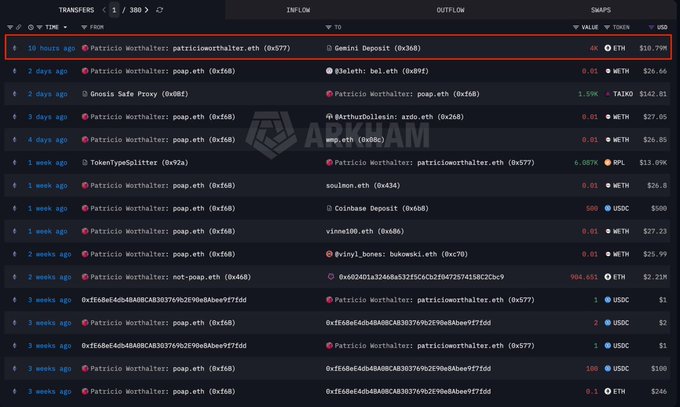Click the TokenTypeSplitter contract icon

click(x=85, y=163)
